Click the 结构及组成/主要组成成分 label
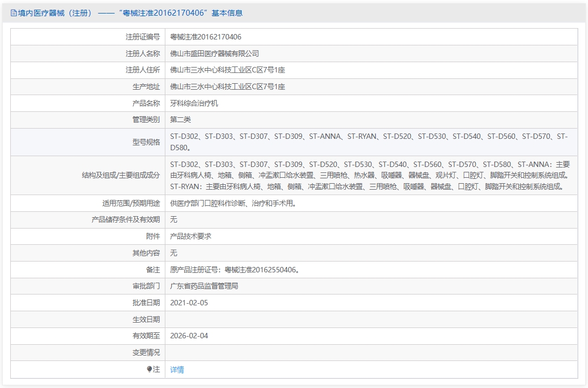 [x=121, y=175]
